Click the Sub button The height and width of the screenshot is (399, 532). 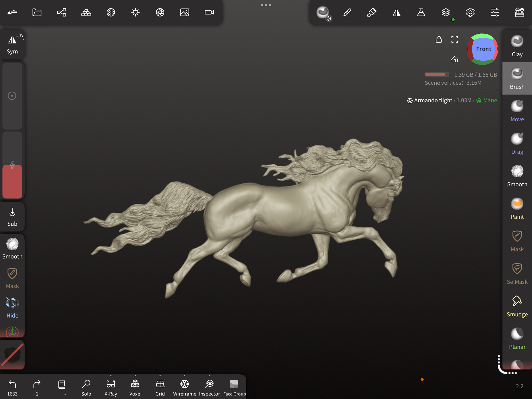click(x=12, y=217)
